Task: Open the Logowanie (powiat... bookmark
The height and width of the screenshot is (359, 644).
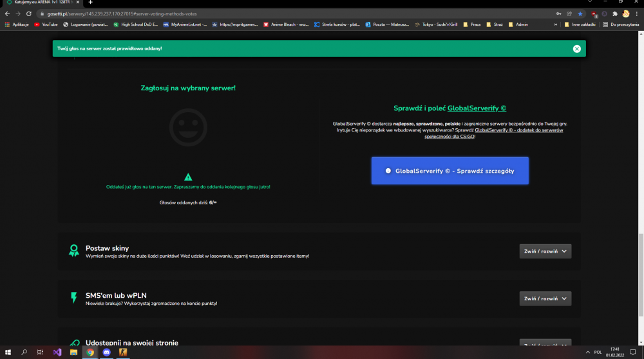Action: click(86, 24)
